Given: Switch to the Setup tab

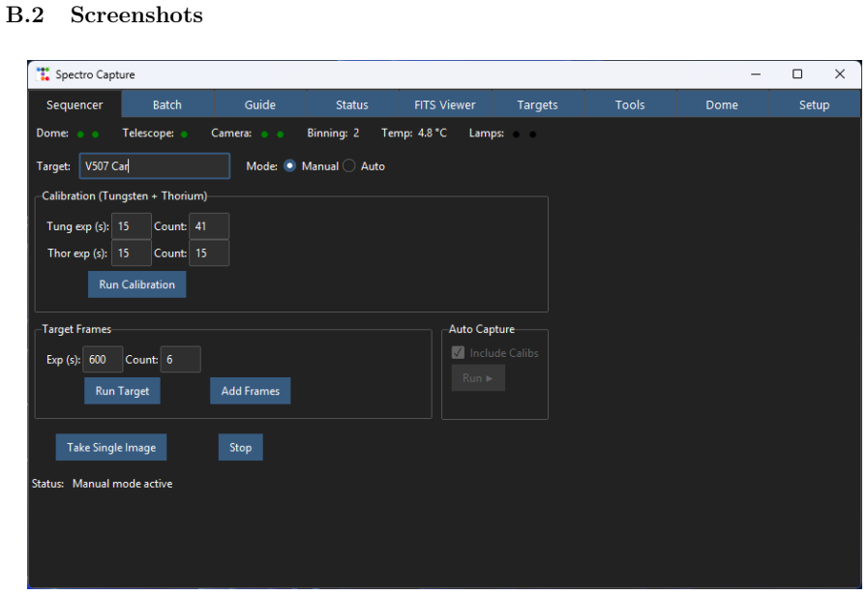Looking at the screenshot, I should click(x=815, y=104).
